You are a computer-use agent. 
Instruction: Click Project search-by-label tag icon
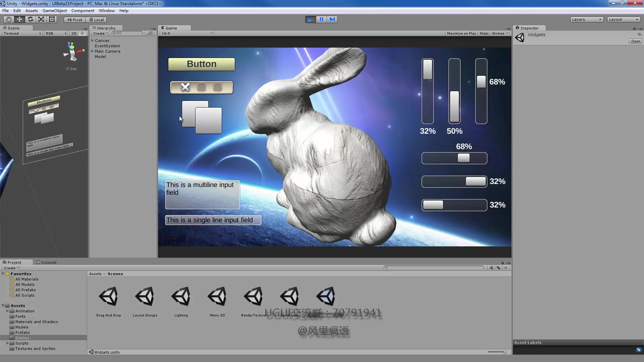pos(498,268)
